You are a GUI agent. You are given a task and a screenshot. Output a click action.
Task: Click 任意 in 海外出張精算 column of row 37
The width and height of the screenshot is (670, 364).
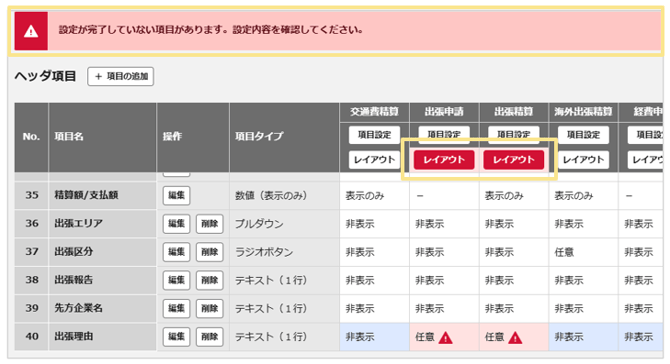[564, 252]
